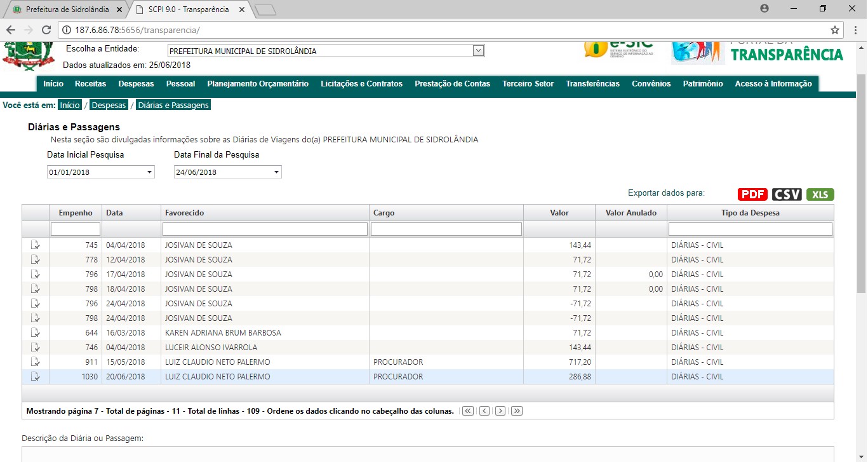Open Licitações e Contratos menu
868x462 pixels.
click(x=362, y=84)
